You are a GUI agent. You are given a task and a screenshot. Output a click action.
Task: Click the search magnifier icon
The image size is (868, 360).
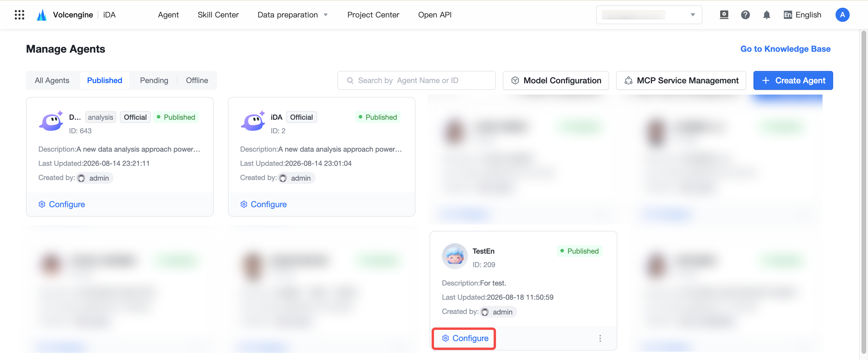[350, 80]
